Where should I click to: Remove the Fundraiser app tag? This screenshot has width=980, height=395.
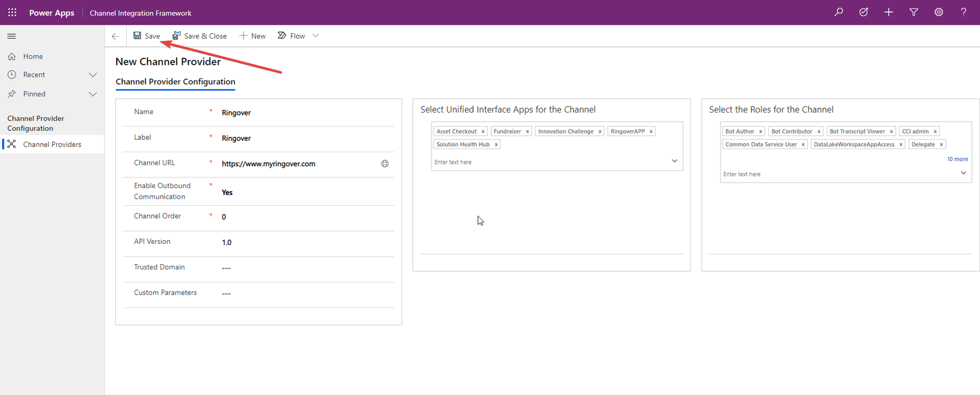[x=528, y=131]
